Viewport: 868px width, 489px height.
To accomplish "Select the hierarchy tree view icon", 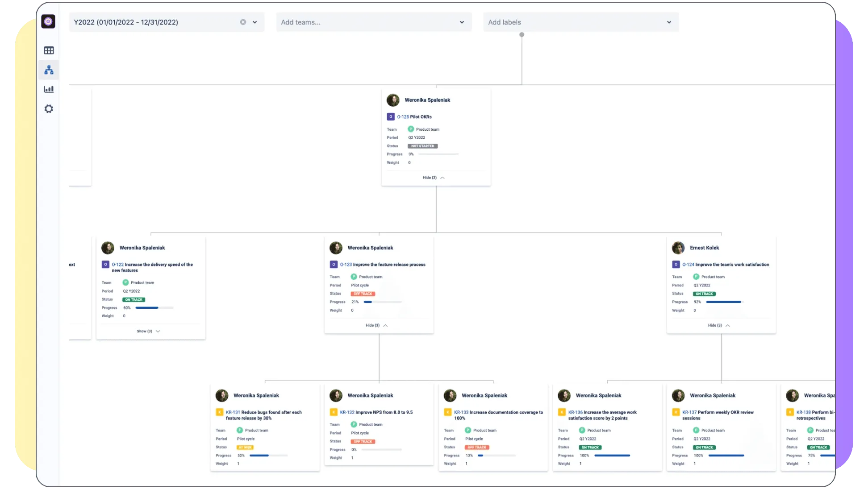I will [49, 70].
